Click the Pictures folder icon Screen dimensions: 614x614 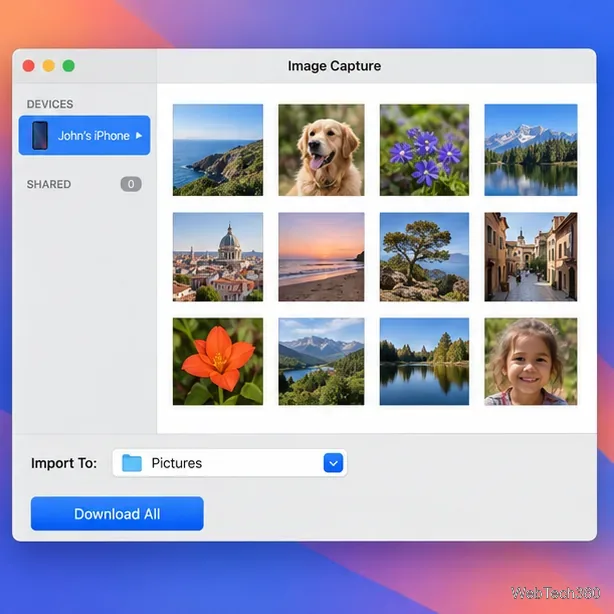click(132, 463)
